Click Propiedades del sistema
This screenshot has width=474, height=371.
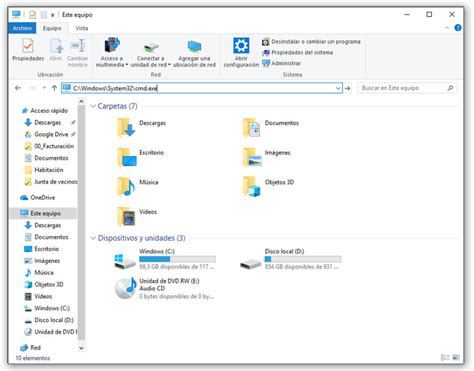click(x=297, y=52)
